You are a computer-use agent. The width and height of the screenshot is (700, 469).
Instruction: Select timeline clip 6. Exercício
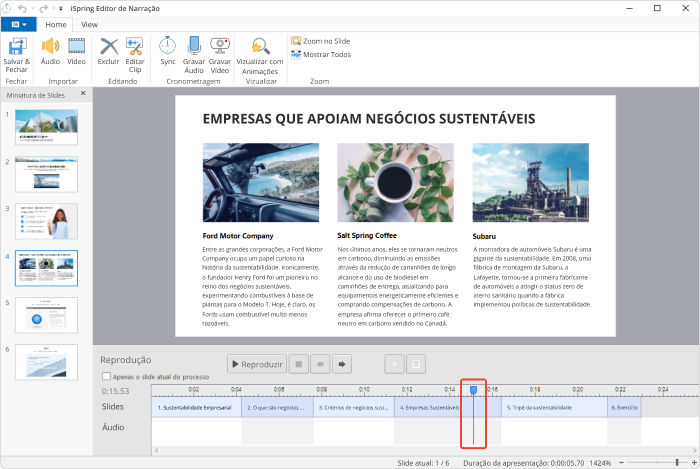624,407
